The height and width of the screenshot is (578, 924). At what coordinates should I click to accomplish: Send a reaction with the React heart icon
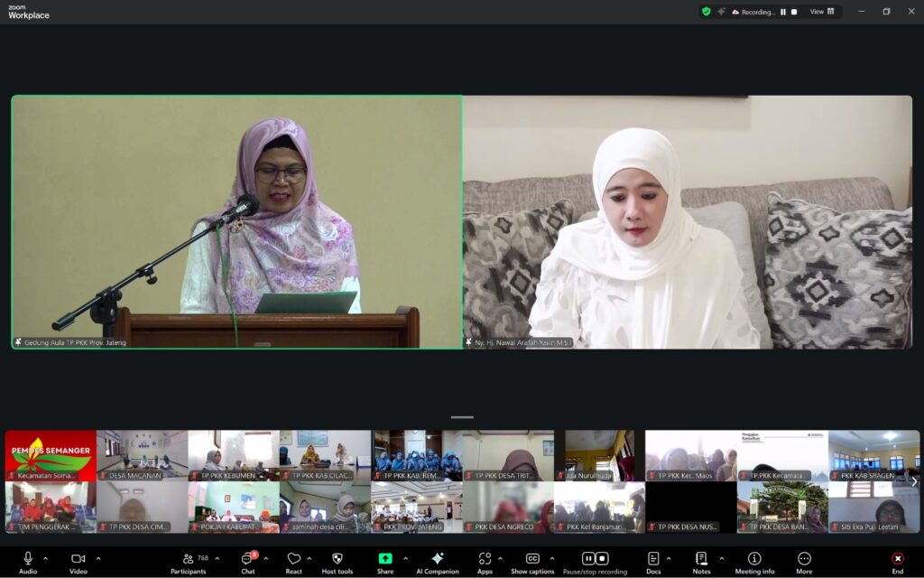pos(293,558)
